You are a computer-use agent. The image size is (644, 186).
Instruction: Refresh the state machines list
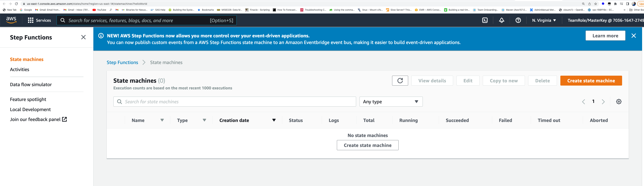point(400,80)
